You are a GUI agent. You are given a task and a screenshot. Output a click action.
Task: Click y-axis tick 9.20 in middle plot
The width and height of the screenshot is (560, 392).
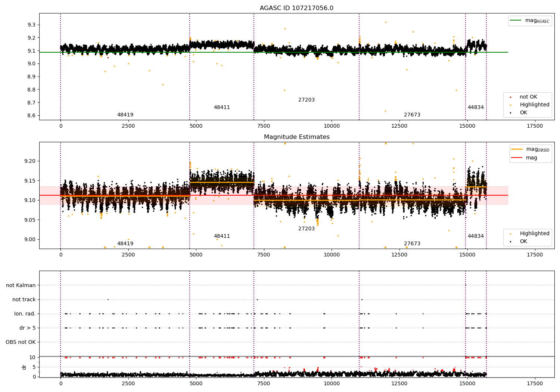[30, 161]
